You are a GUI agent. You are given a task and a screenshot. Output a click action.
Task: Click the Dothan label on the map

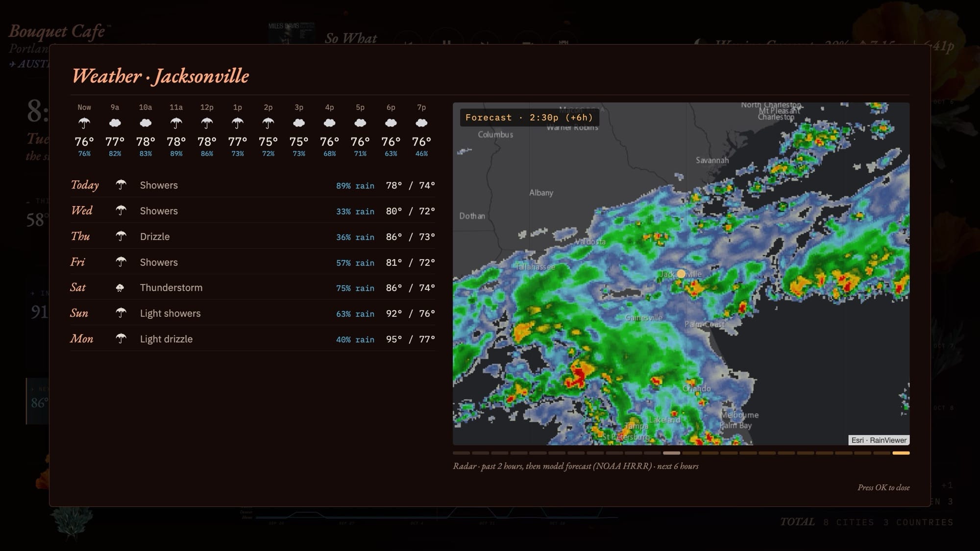point(472,216)
